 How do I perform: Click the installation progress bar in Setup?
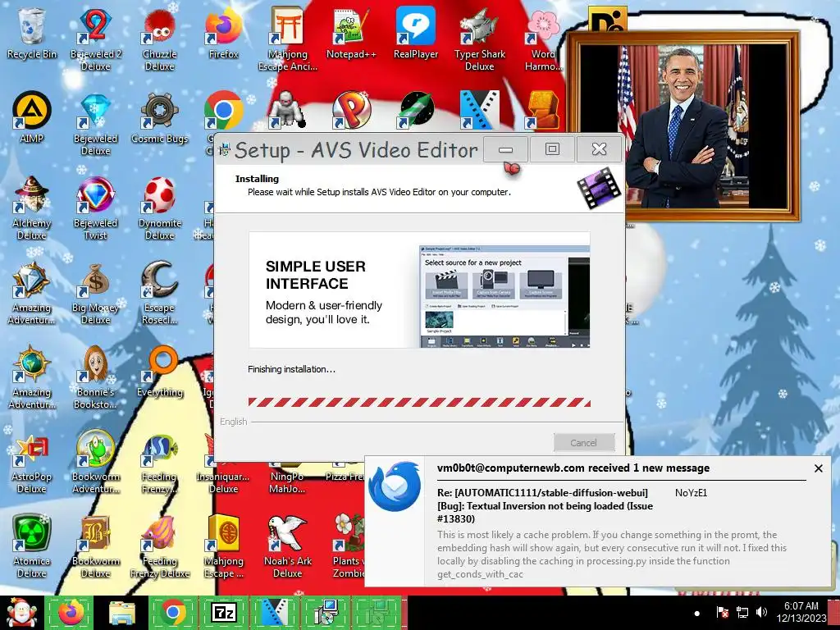(419, 402)
